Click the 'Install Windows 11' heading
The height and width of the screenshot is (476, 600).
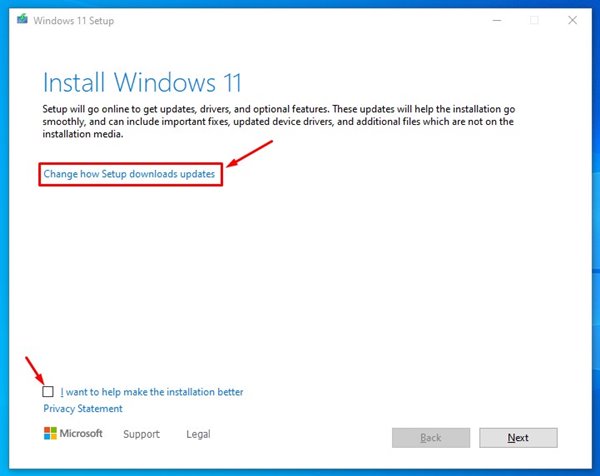[x=142, y=82]
